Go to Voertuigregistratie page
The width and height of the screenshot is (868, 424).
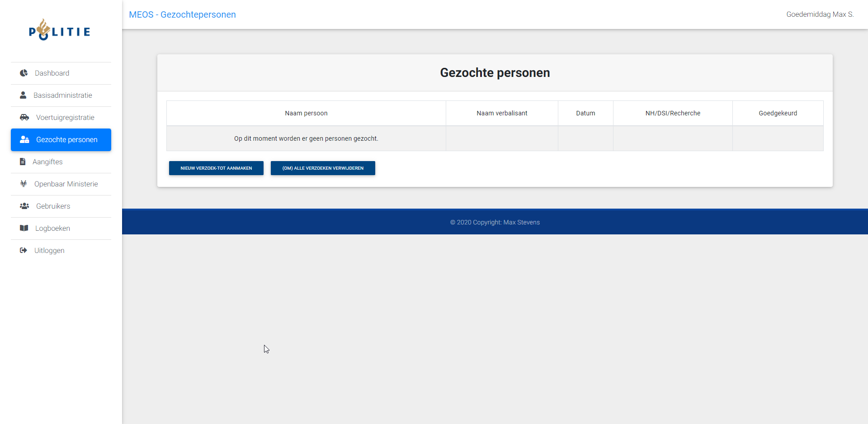[x=65, y=118]
